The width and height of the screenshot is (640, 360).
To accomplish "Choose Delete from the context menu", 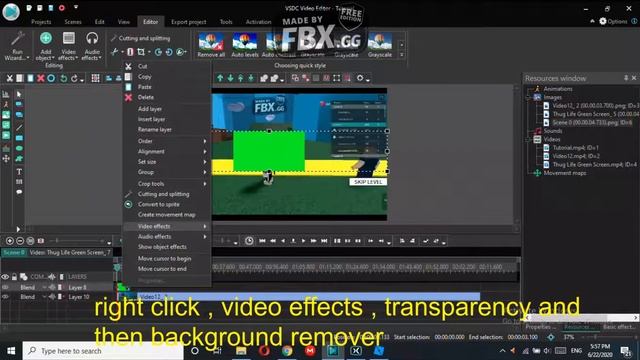I will [167, 97].
